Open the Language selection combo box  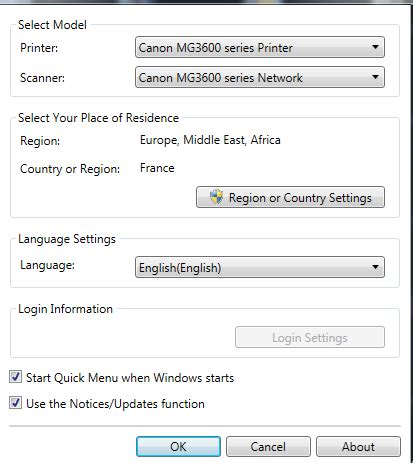260,267
